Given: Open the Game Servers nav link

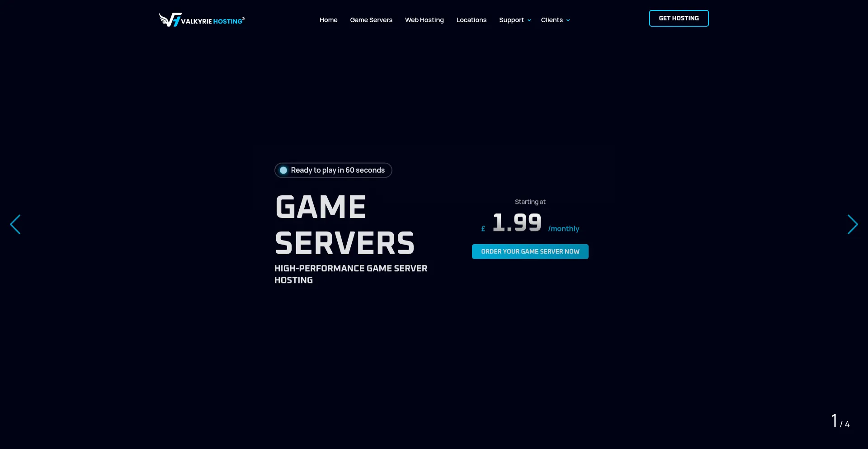Looking at the screenshot, I should [371, 20].
